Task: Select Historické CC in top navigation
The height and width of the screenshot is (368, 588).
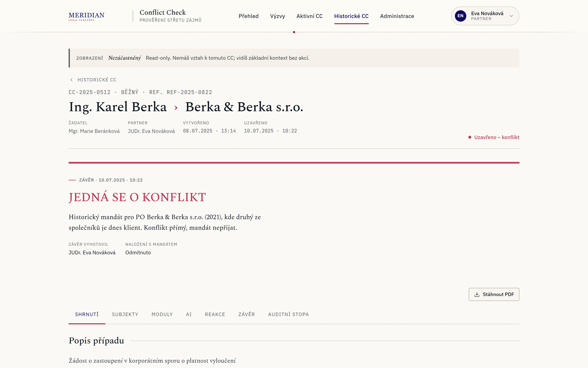Action: 351,16
